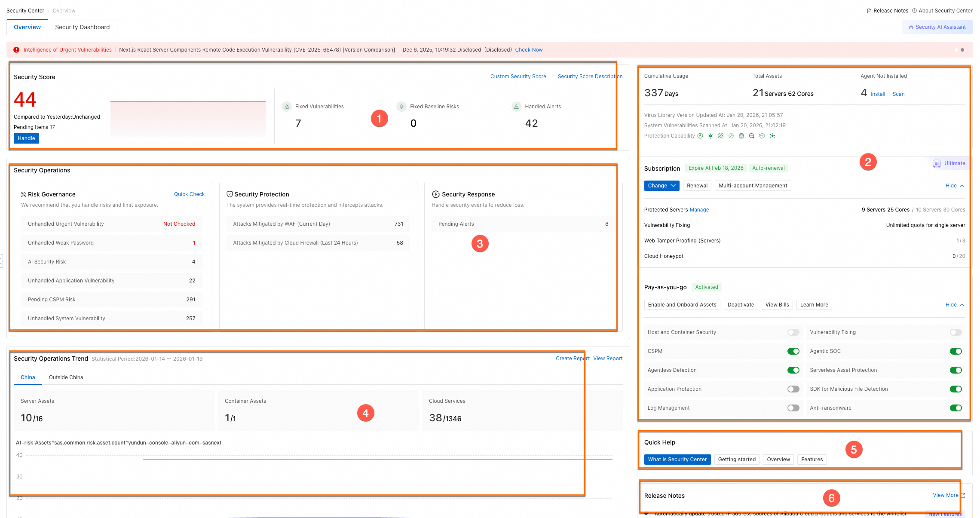Click the first Protection Capability icon
Viewport: 980px width, 518px height.
pyautogui.click(x=700, y=136)
